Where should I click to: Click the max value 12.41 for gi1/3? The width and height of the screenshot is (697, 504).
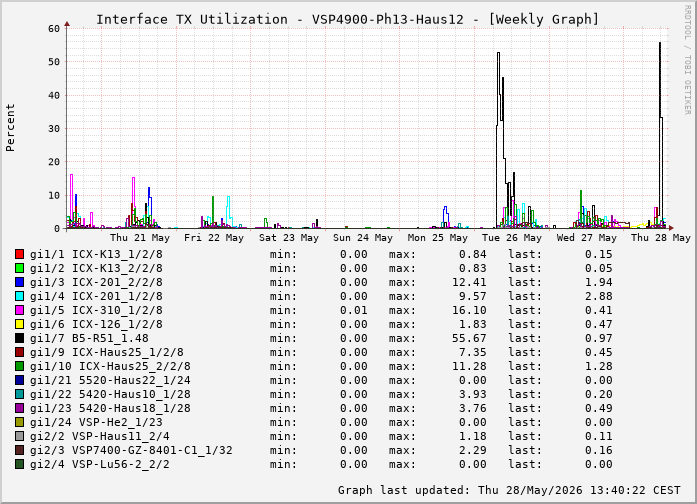tap(469, 282)
